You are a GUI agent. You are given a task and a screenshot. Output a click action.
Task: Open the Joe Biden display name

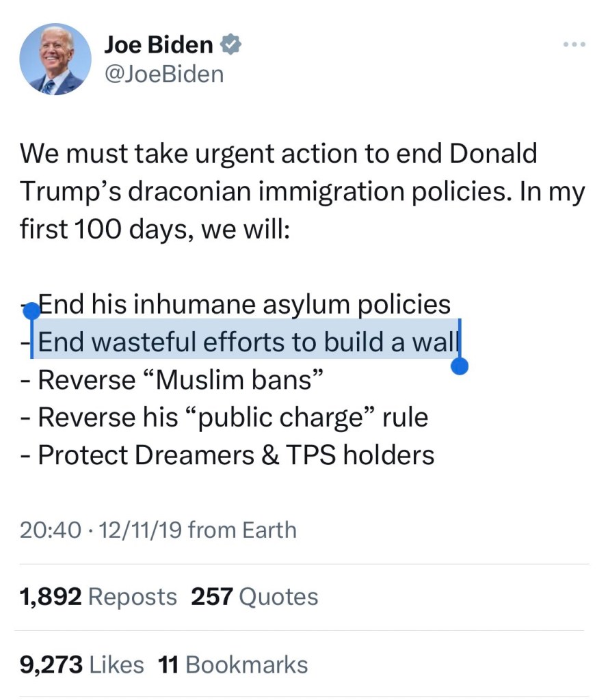tap(158, 45)
